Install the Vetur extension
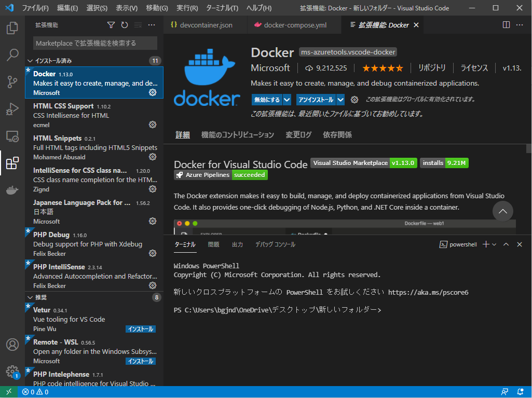This screenshot has width=532, height=398. (x=141, y=329)
